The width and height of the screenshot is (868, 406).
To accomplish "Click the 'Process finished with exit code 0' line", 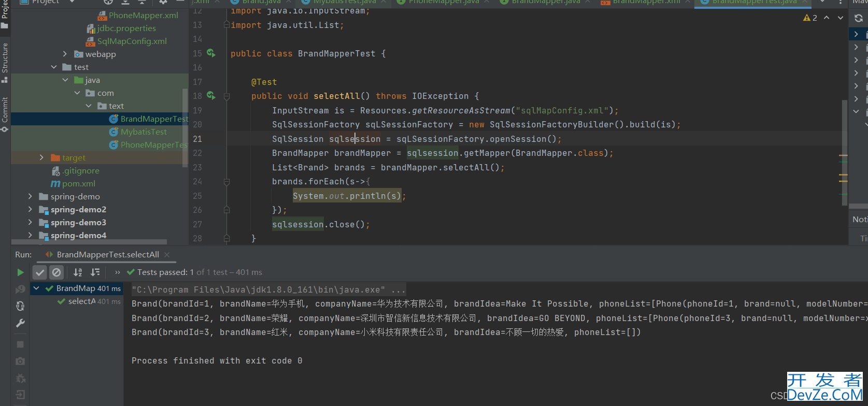I will (217, 361).
